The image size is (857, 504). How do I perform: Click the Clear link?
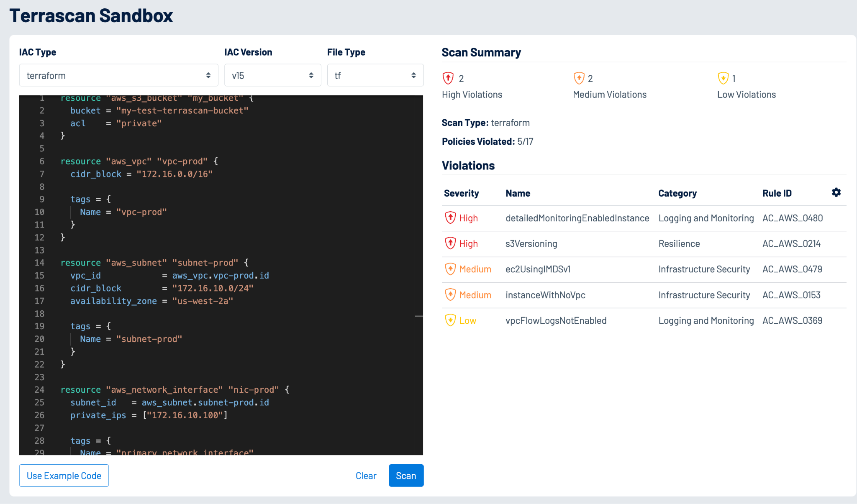(x=366, y=476)
